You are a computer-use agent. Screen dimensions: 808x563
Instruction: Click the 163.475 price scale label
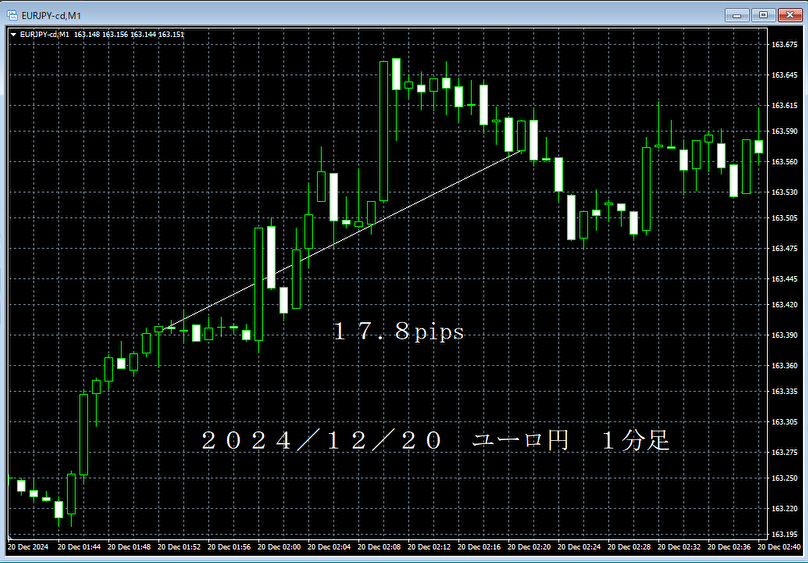[784, 248]
